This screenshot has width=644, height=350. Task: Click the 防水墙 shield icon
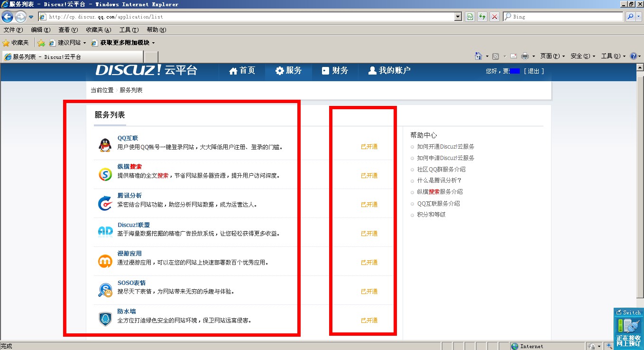[105, 319]
